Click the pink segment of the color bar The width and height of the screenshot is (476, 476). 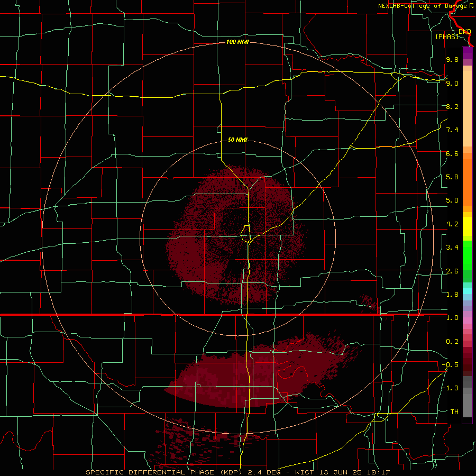click(x=467, y=321)
